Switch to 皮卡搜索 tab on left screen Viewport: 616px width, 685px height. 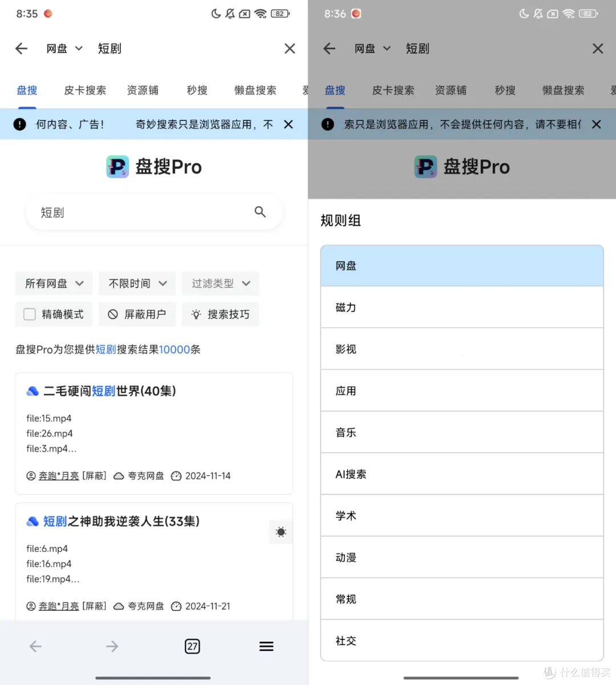pos(85,90)
